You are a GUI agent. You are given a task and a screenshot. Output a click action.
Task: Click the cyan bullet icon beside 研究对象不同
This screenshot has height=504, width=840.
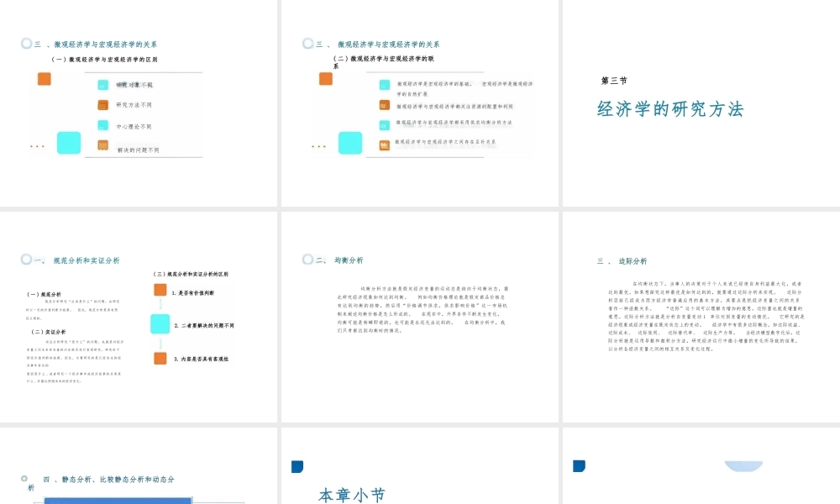102,85
